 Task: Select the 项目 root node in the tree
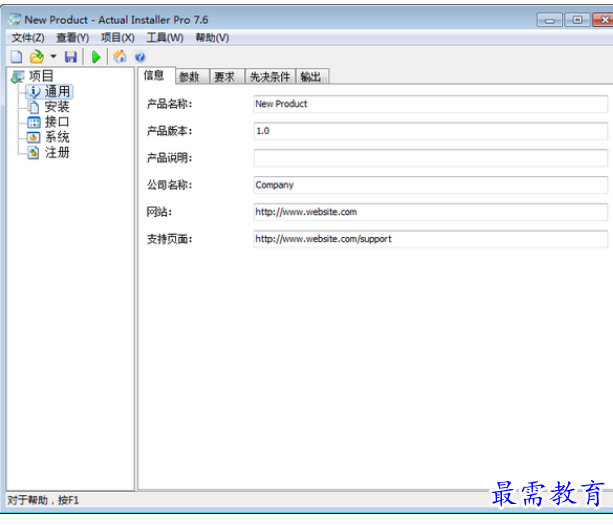coord(41,76)
